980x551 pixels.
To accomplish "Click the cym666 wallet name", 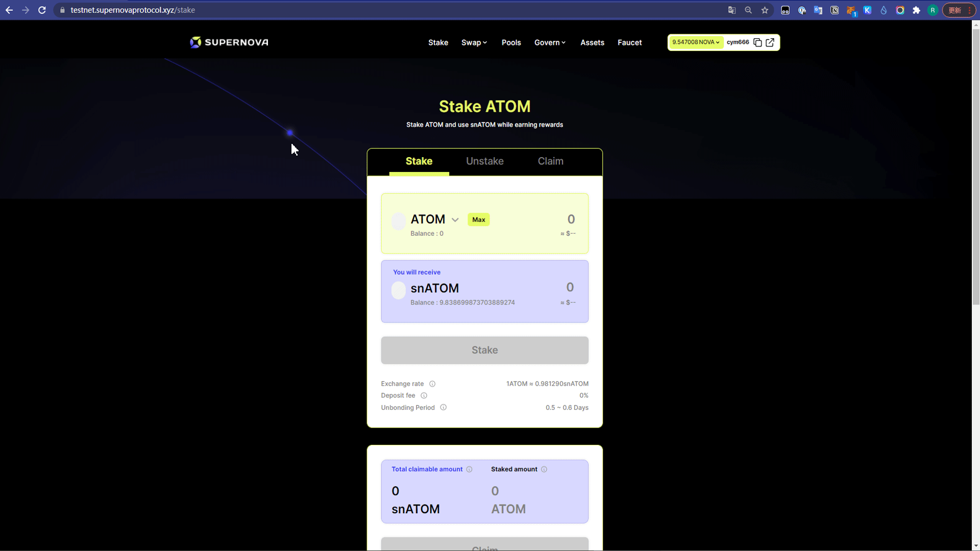I will click(738, 42).
